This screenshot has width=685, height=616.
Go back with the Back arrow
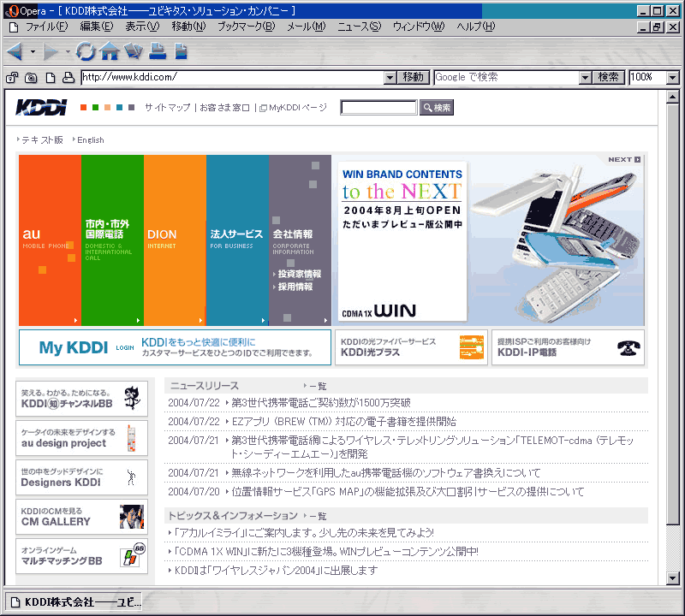tap(15, 52)
